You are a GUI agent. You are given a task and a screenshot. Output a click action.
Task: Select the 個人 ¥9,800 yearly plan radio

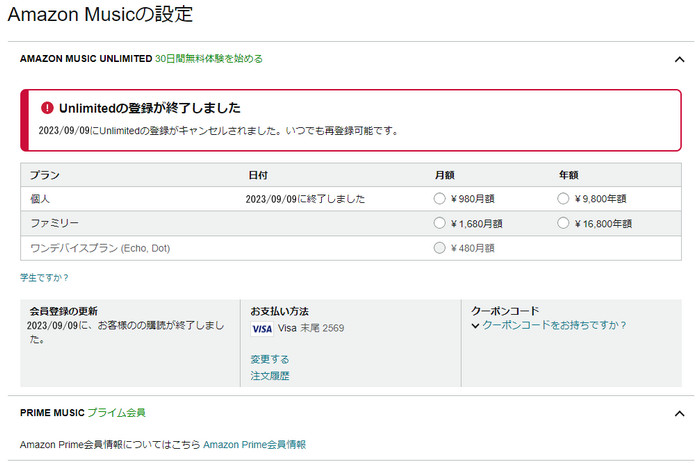click(563, 198)
